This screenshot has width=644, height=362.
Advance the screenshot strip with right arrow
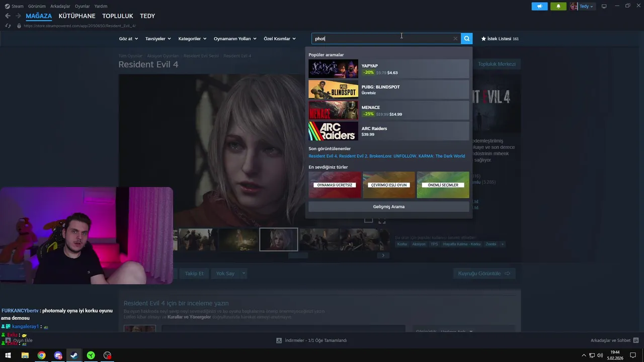[x=383, y=255]
